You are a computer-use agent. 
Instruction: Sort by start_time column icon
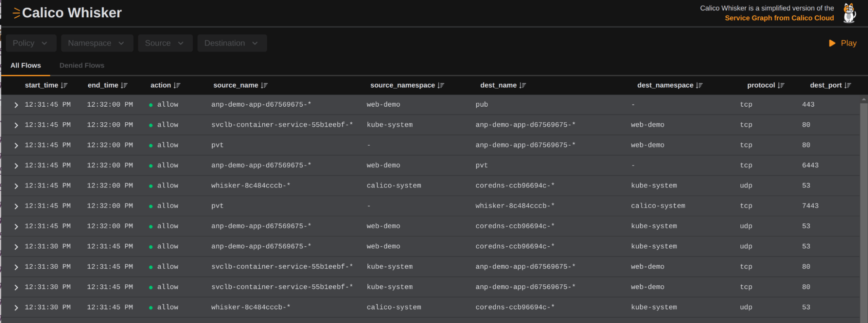coord(64,85)
